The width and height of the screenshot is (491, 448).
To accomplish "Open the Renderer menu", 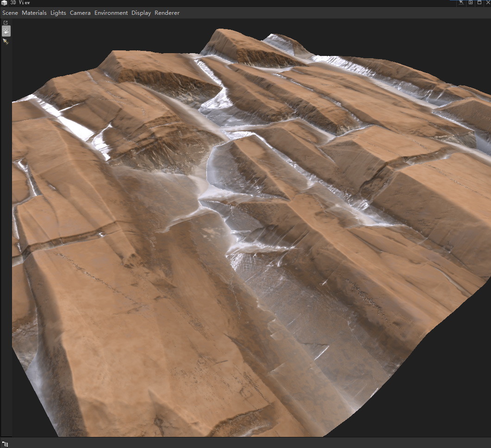I will pos(167,12).
